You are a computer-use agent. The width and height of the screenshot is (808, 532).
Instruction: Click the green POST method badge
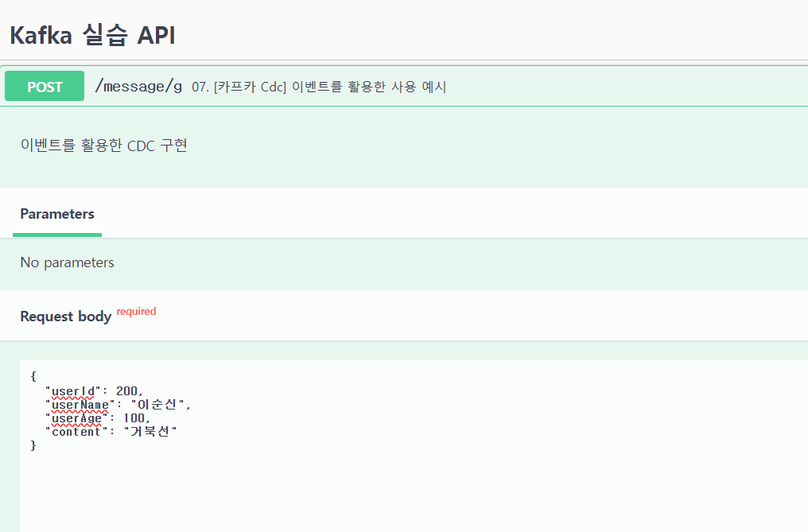tap(45, 86)
